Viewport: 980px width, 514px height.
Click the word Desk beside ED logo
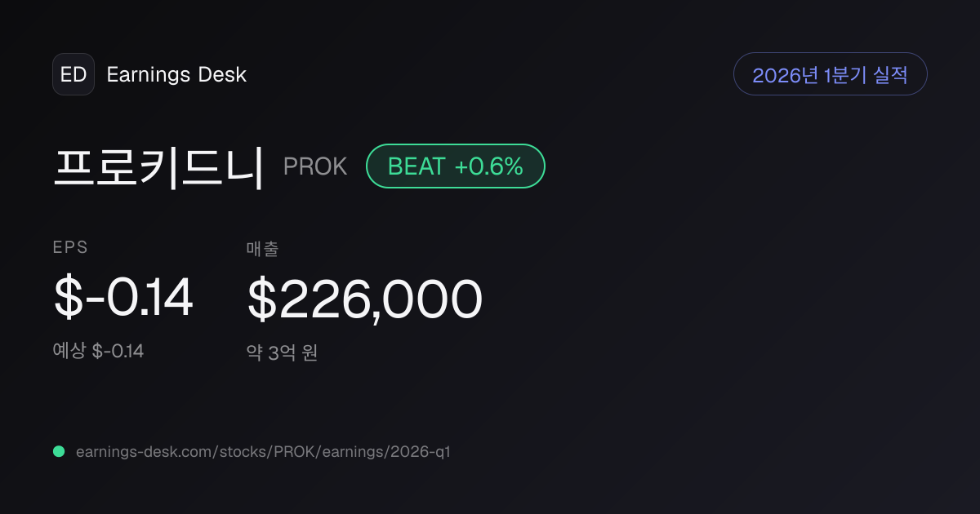click(x=222, y=74)
